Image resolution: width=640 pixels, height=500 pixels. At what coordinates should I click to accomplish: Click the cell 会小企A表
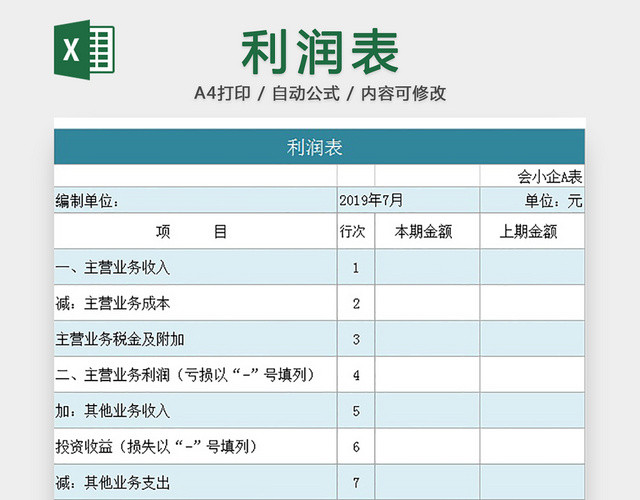(532, 176)
